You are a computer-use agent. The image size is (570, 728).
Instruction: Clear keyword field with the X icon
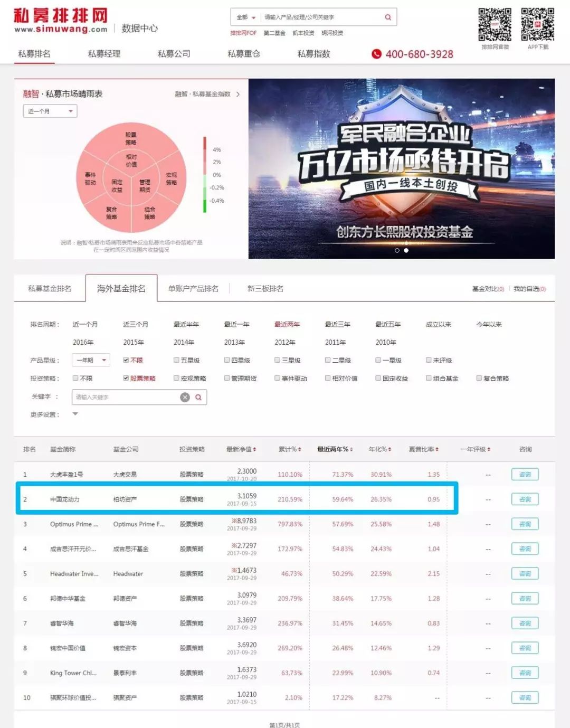185,397
